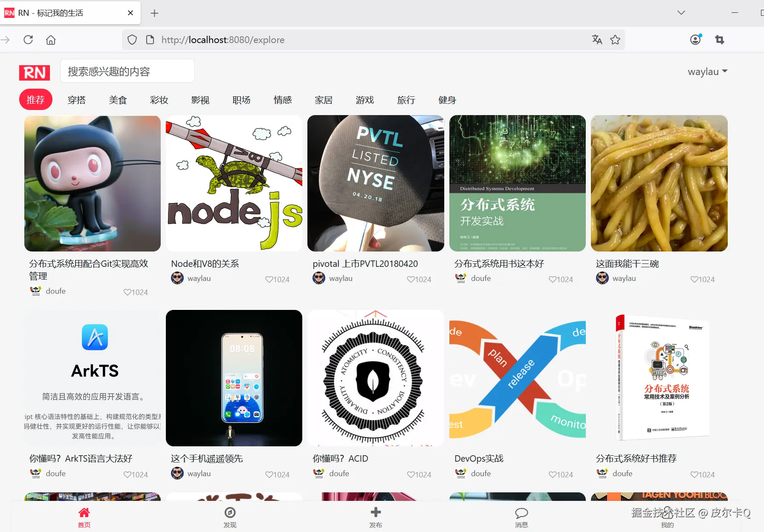Open post titled pivotal 上市PVTL20180420
The width and height of the screenshot is (764, 532).
365,264
